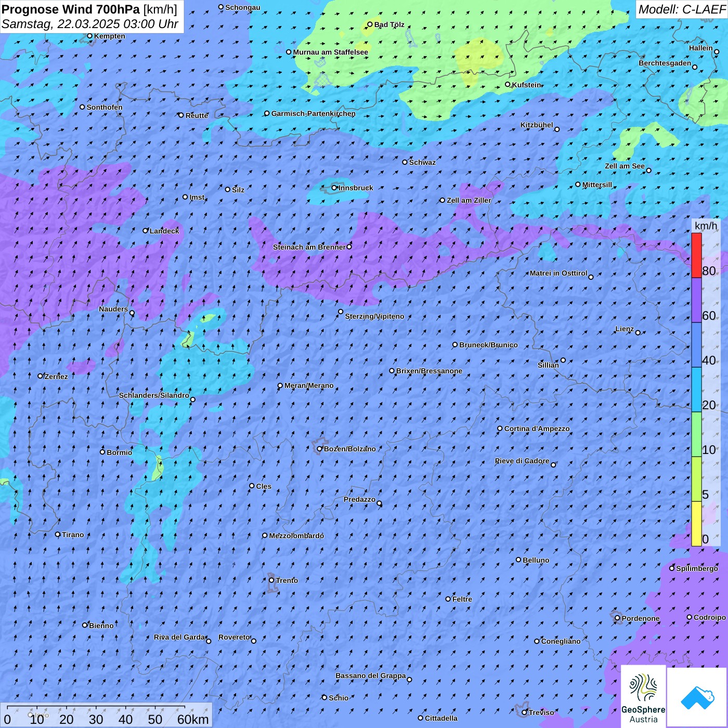Click the 'Landeck' city label
Viewport: 728px width, 728px height.
pos(164,231)
